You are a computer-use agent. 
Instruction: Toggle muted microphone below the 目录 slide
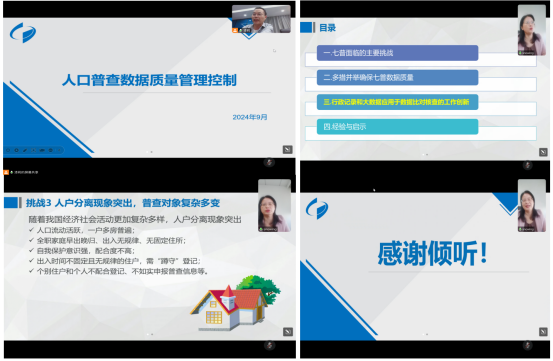click(x=528, y=165)
